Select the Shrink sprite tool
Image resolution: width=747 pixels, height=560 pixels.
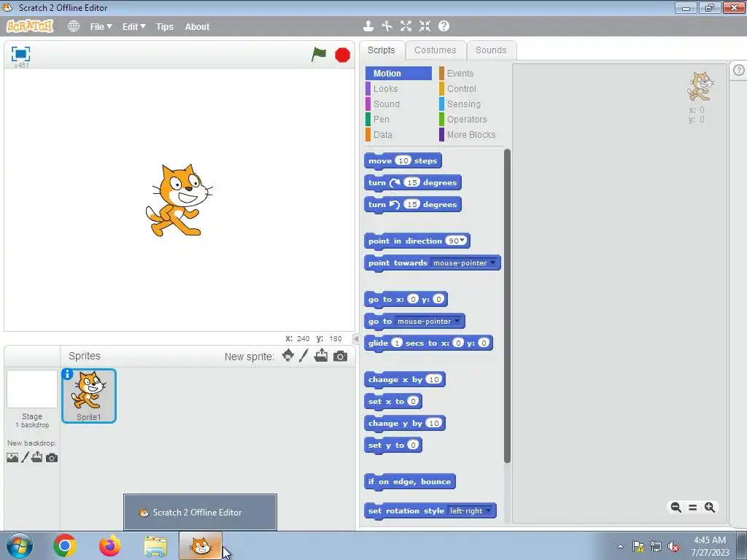point(425,26)
